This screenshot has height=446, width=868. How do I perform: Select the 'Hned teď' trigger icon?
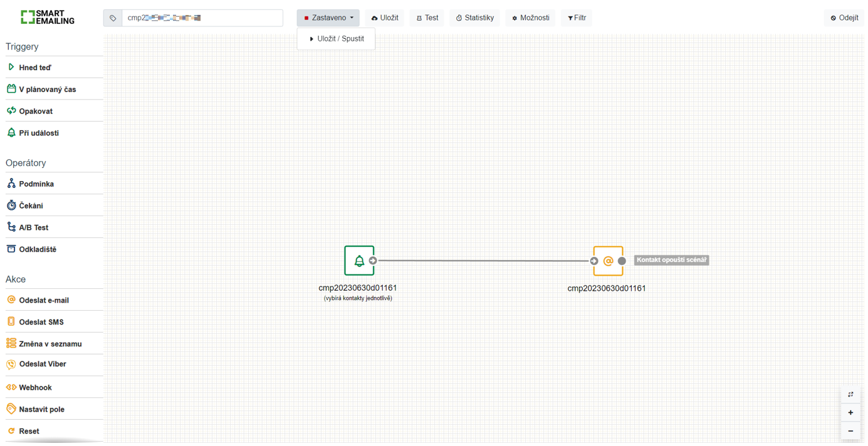pyautogui.click(x=11, y=67)
